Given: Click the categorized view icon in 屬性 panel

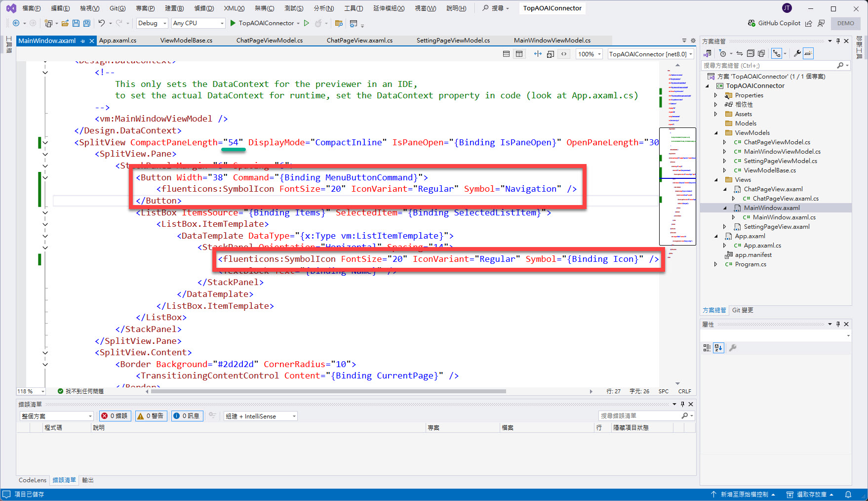Looking at the screenshot, I should coord(707,348).
